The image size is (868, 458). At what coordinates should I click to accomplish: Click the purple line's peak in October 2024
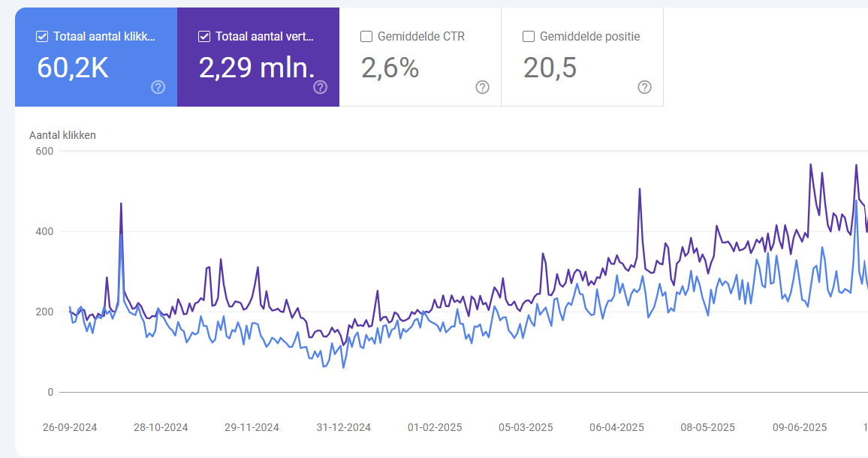coord(121,203)
